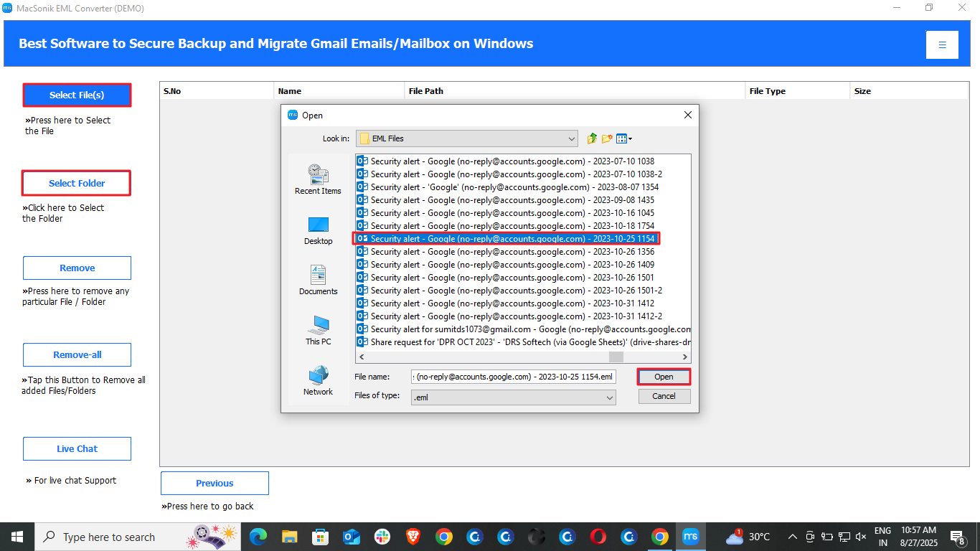Open File Explorer from the taskbar
This screenshot has width=980, height=551.
(289, 537)
